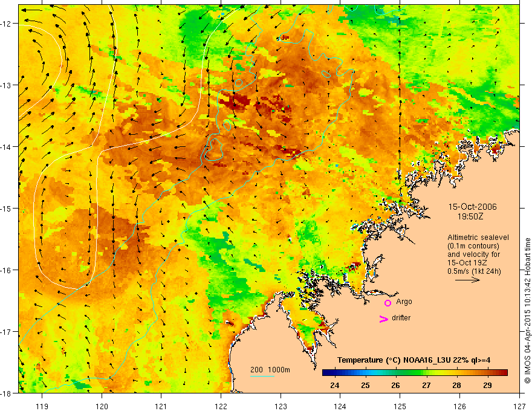
Task: Click the latitude axis label '-18'
Action: [x=6, y=393]
